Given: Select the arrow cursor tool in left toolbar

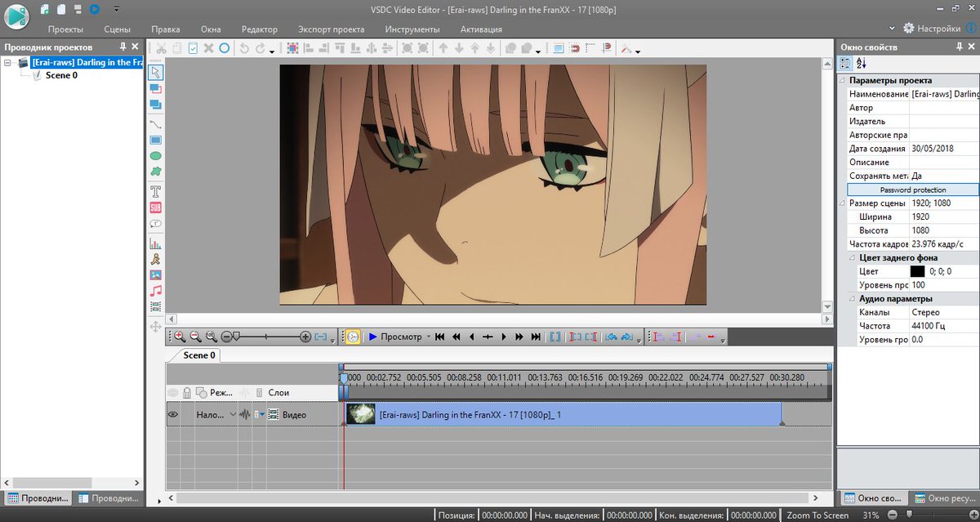Looking at the screenshot, I should 155,72.
